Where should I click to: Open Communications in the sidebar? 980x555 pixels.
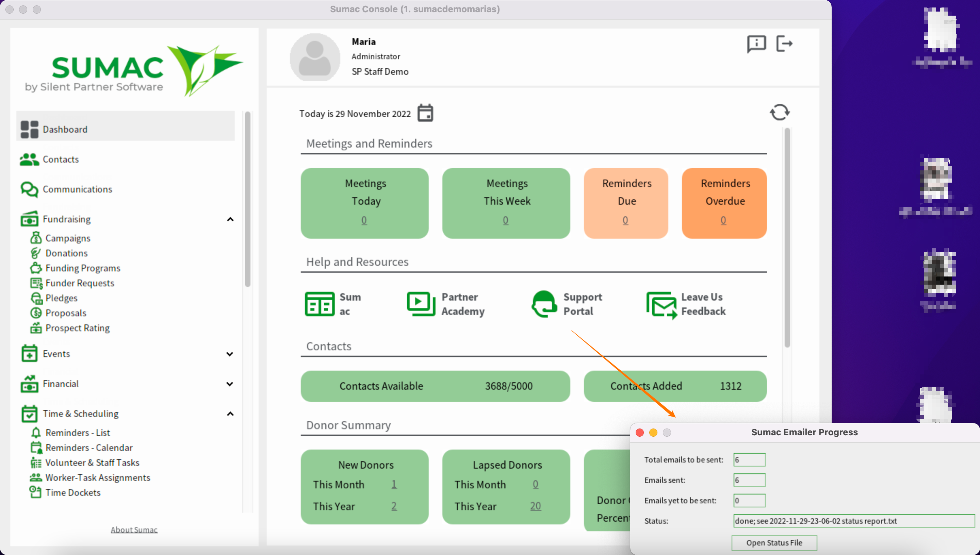(x=77, y=189)
